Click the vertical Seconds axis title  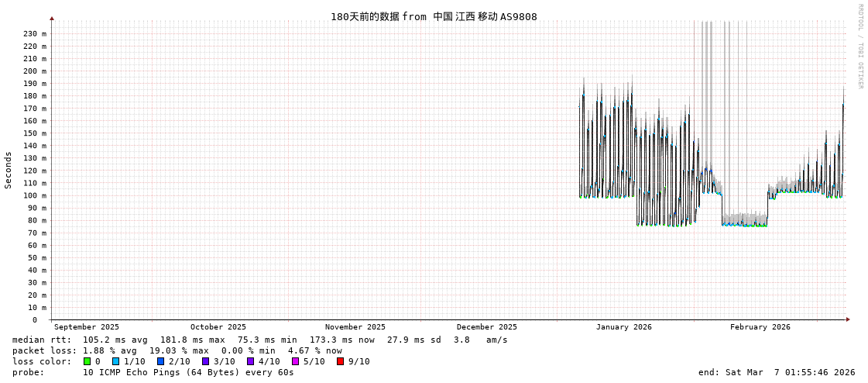pos(9,170)
